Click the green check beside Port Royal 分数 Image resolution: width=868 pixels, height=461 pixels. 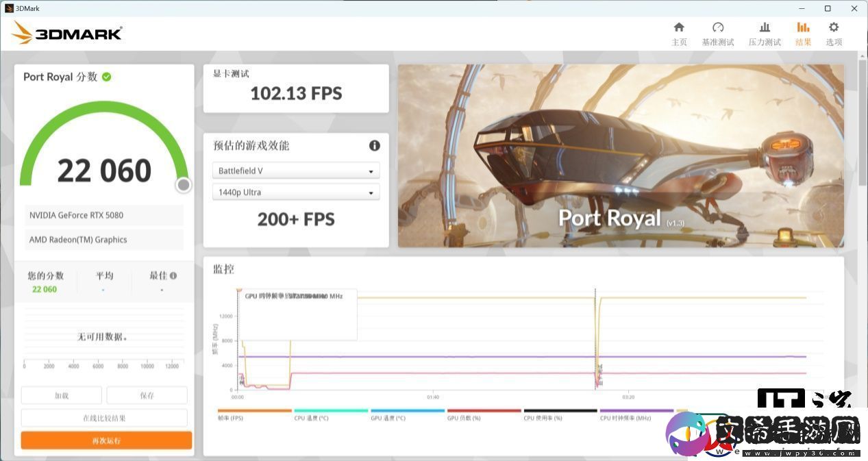pyautogui.click(x=107, y=77)
